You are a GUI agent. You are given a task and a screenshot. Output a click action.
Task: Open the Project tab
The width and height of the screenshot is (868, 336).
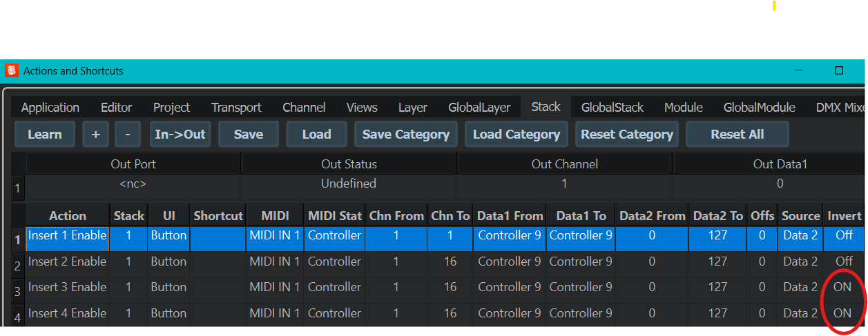pyautogui.click(x=172, y=108)
